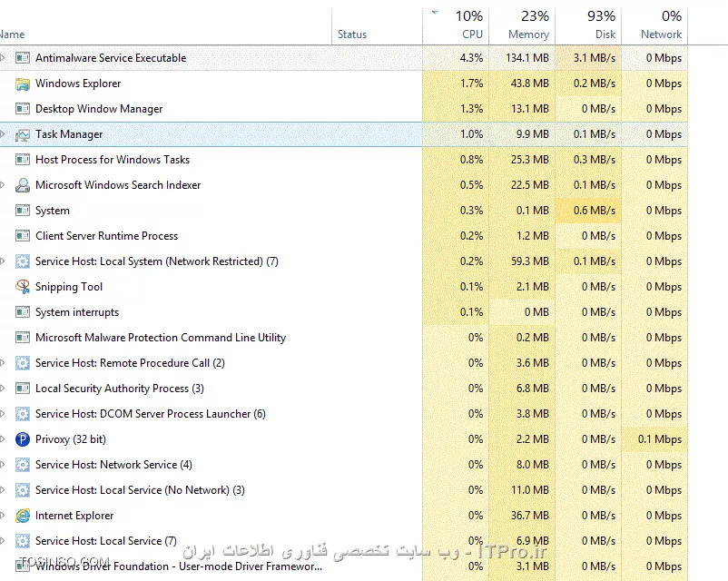Image resolution: width=728 pixels, height=581 pixels.
Task: Select Host Process for Windows Tasks
Action: click(x=343, y=160)
